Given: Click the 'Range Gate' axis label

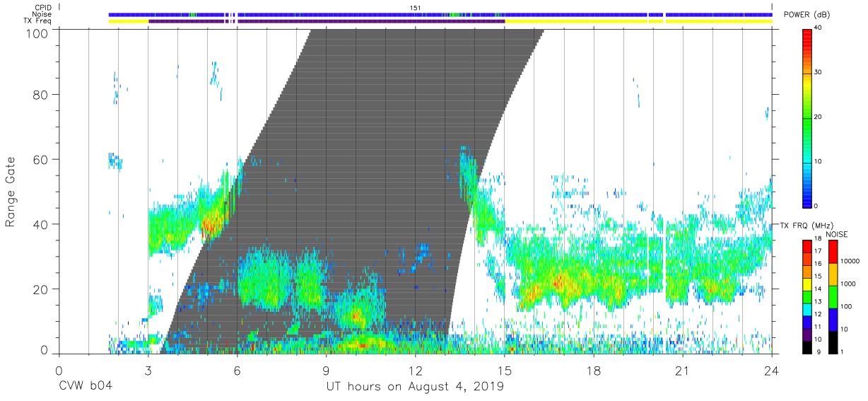Looking at the screenshot, I should coord(11,192).
